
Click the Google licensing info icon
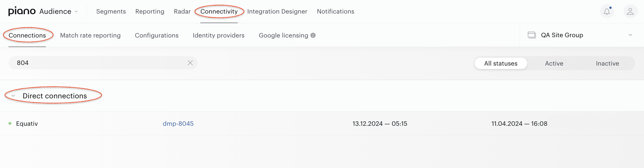(313, 35)
